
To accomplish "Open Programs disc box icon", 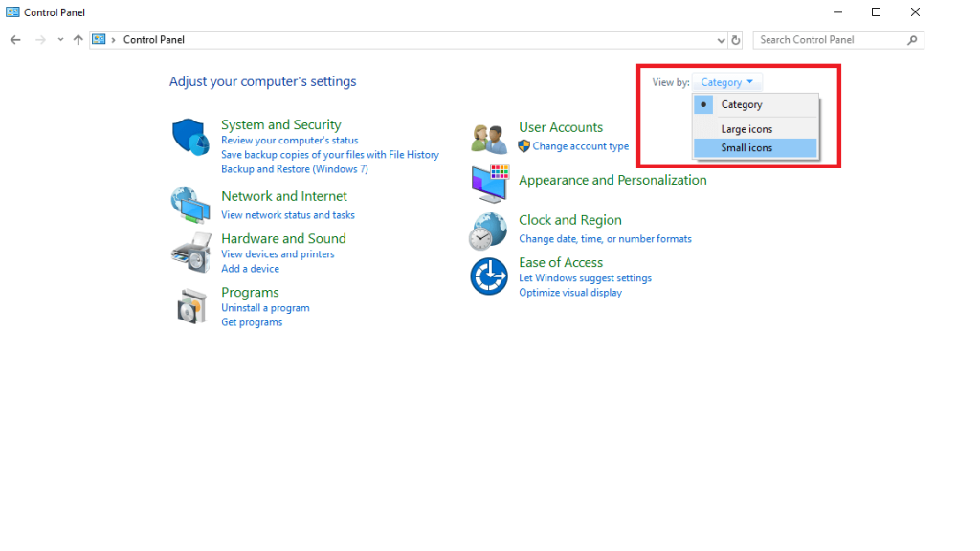I will click(x=191, y=306).
